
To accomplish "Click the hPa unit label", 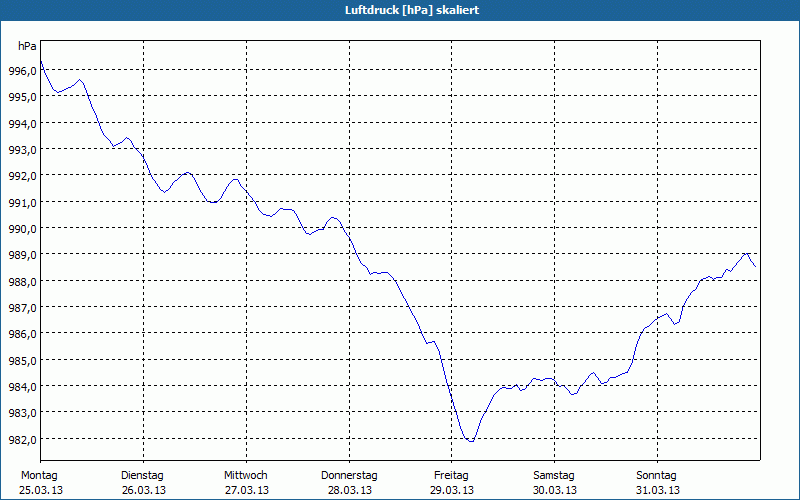I will pyautogui.click(x=27, y=46).
